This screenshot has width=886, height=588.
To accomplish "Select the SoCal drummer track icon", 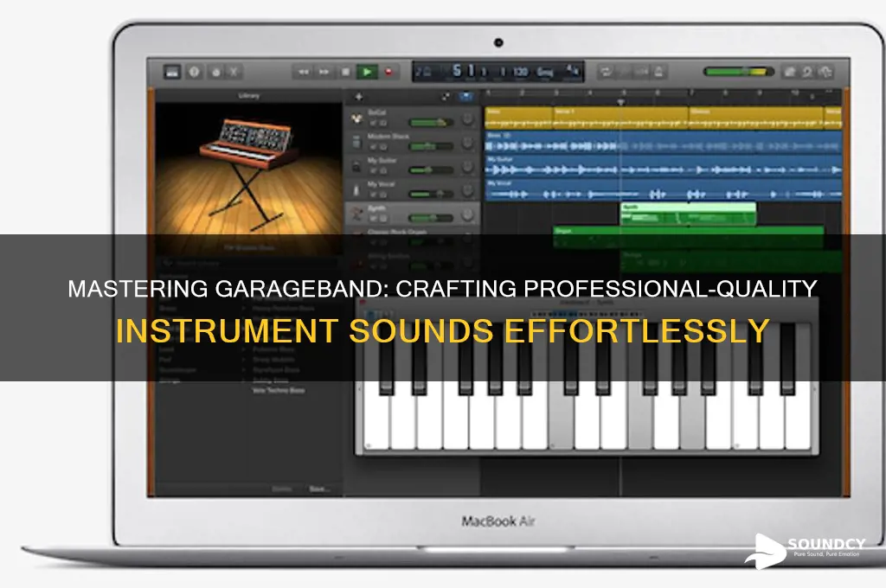I will tap(356, 118).
